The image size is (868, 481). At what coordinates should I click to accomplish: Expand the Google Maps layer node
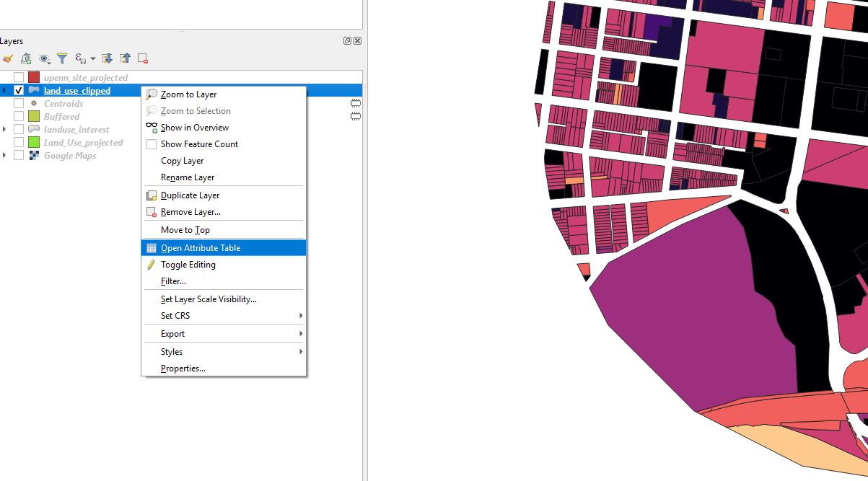pos(5,156)
